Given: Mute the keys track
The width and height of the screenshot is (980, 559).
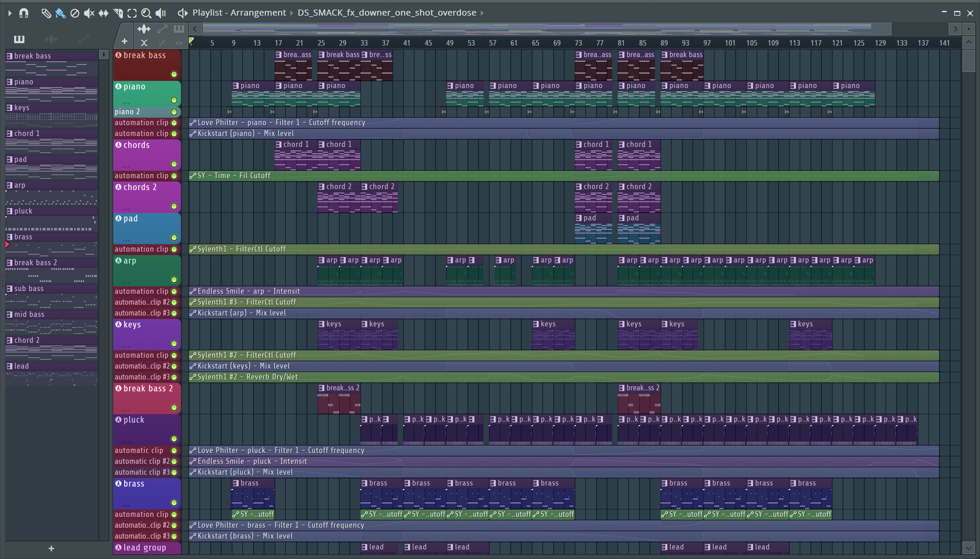Looking at the screenshot, I should click(x=174, y=343).
